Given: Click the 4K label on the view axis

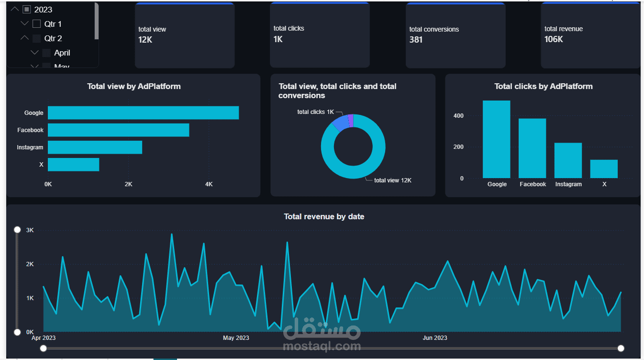Looking at the screenshot, I should [x=209, y=184].
